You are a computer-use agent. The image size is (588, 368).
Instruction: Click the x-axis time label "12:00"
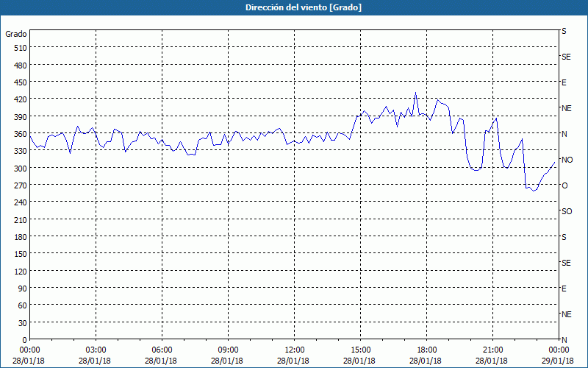(x=295, y=350)
